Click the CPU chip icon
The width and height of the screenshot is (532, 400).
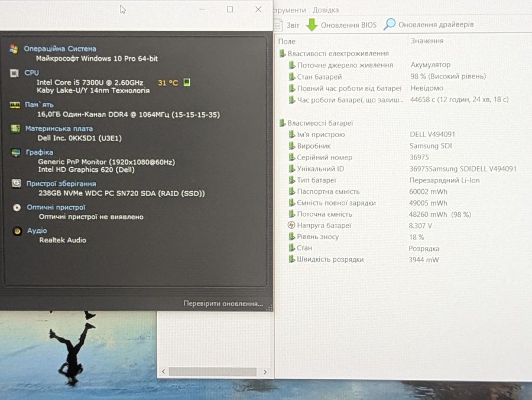14,73
